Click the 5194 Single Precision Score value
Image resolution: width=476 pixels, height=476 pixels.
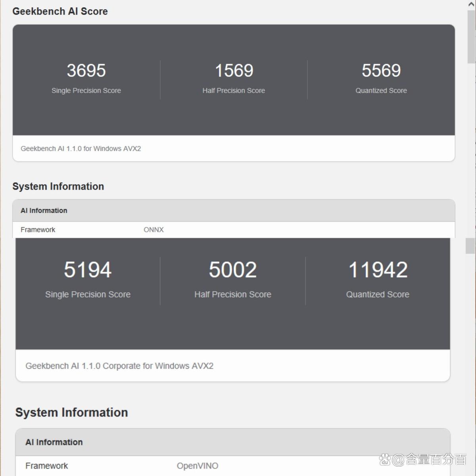point(88,270)
